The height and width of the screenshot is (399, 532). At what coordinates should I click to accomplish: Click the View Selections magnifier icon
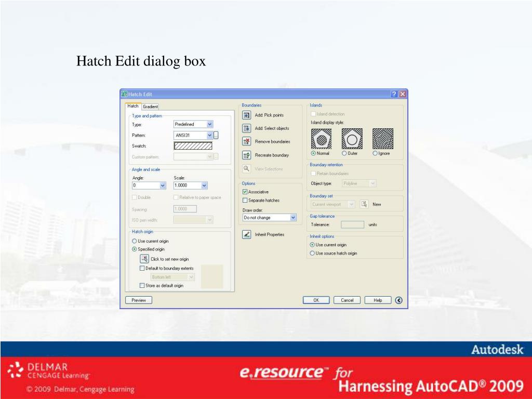246,169
